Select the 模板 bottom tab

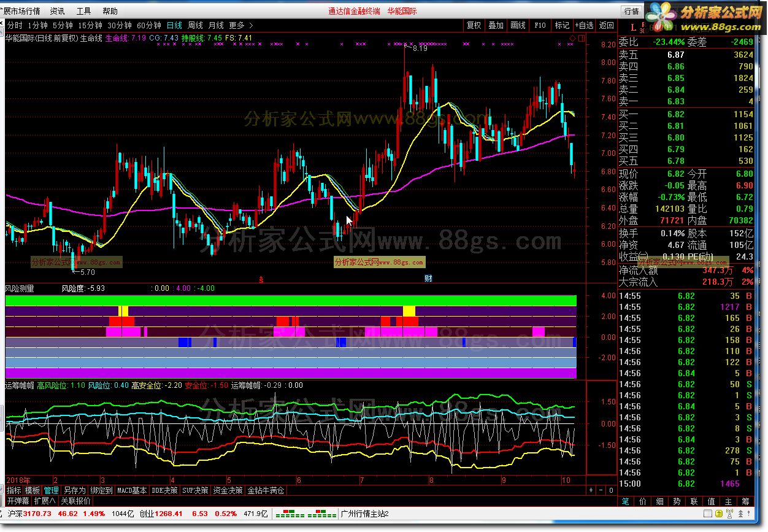(33, 490)
